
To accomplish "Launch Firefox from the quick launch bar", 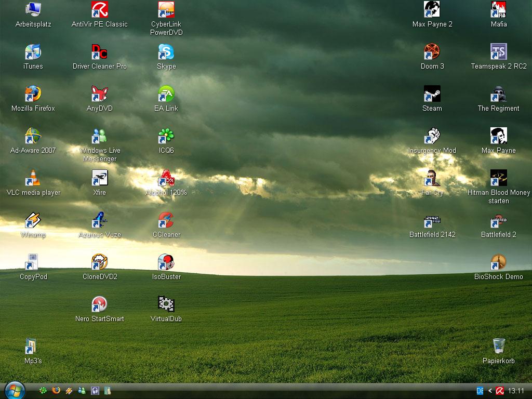I will pos(56,391).
